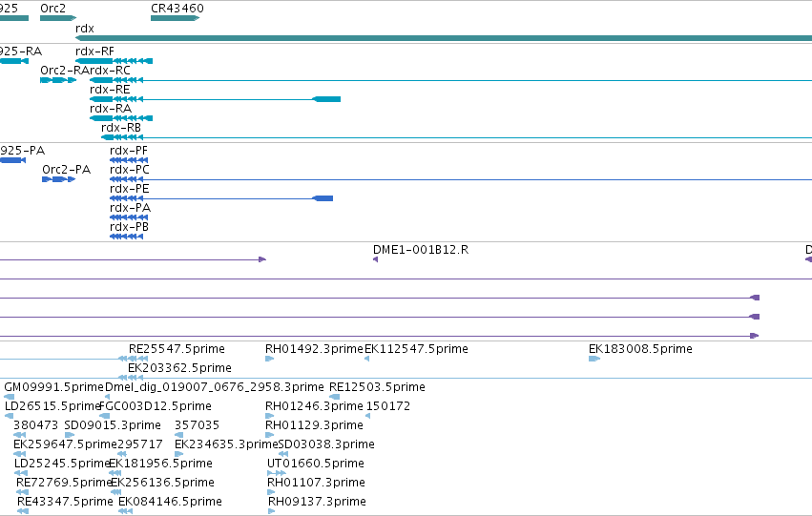Select the SD03038.3prime EST label
The image size is (812, 516).
click(326, 444)
